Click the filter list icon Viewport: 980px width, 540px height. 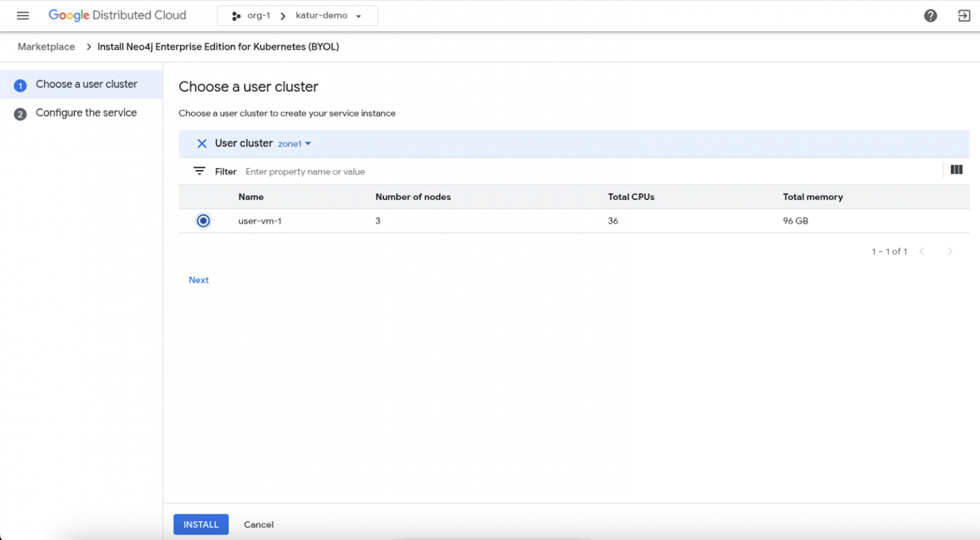point(199,171)
